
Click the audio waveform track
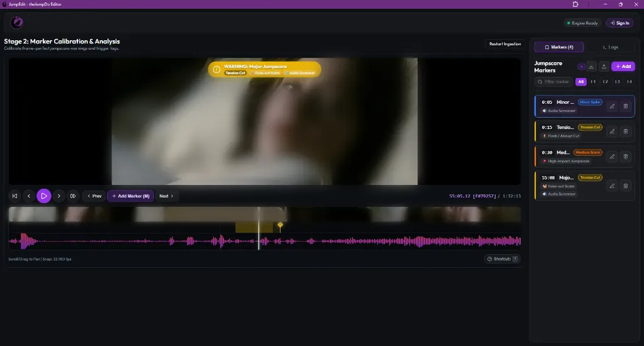(x=265, y=241)
